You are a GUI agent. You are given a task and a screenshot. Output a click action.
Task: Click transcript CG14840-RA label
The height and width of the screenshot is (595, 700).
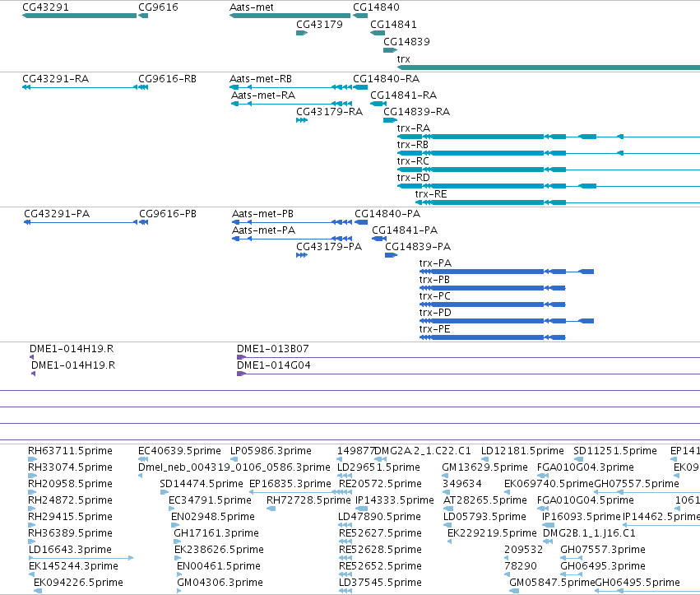pyautogui.click(x=386, y=79)
